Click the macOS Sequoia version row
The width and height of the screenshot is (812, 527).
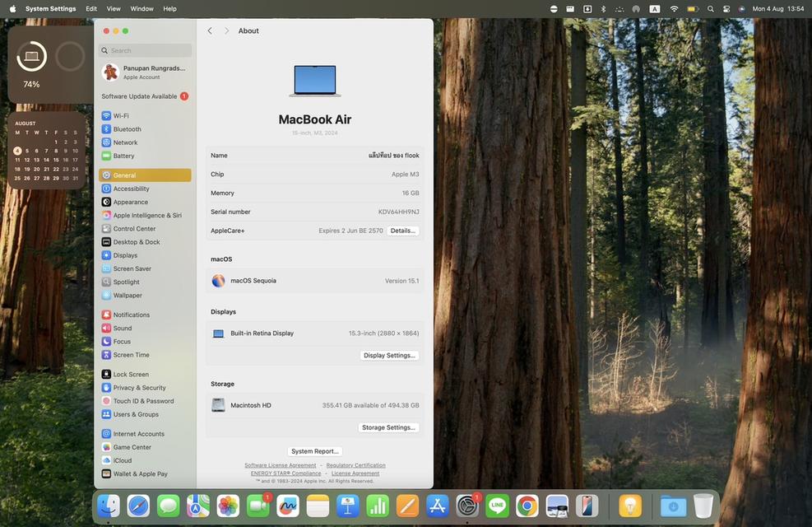coord(315,281)
